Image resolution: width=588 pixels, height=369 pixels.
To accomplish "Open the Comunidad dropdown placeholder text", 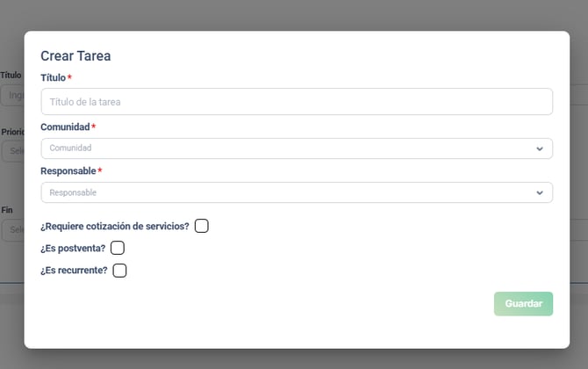I will click(x=70, y=148).
